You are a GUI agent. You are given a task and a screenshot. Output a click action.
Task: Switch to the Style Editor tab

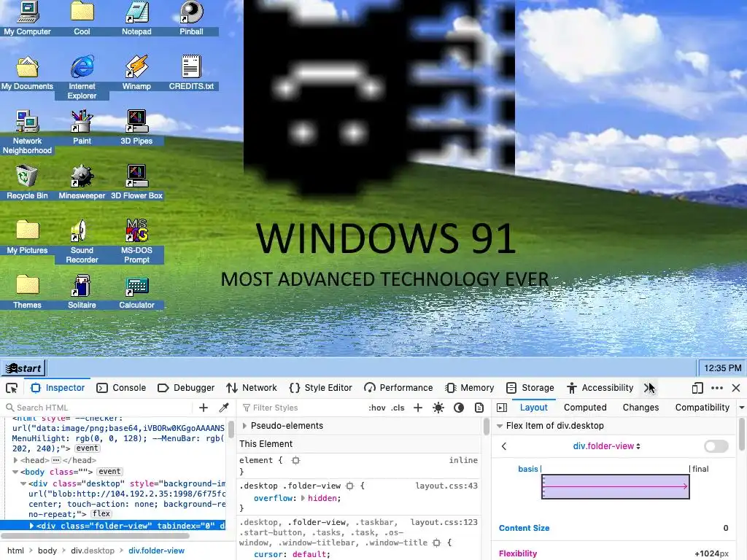321,388
